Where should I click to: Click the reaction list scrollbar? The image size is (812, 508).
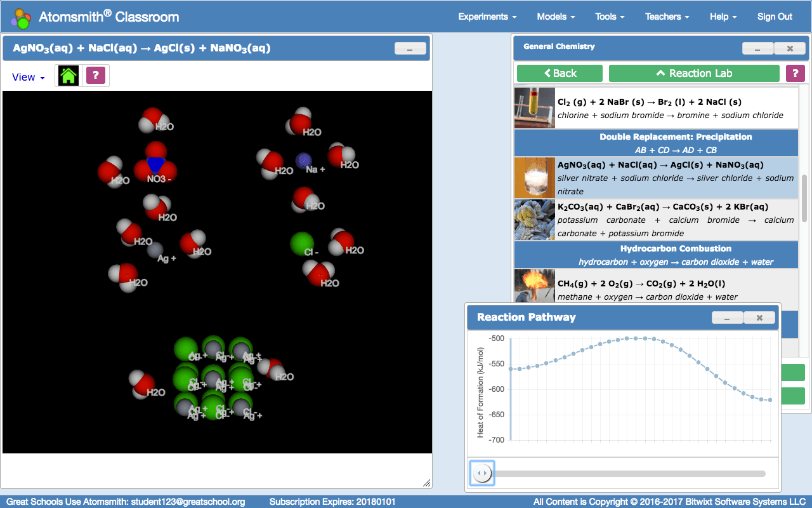[x=804, y=198]
